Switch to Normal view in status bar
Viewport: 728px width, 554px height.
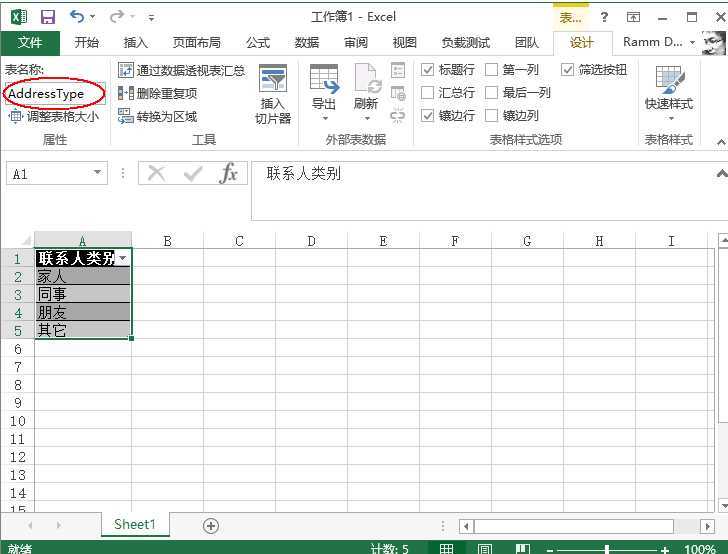(446, 549)
